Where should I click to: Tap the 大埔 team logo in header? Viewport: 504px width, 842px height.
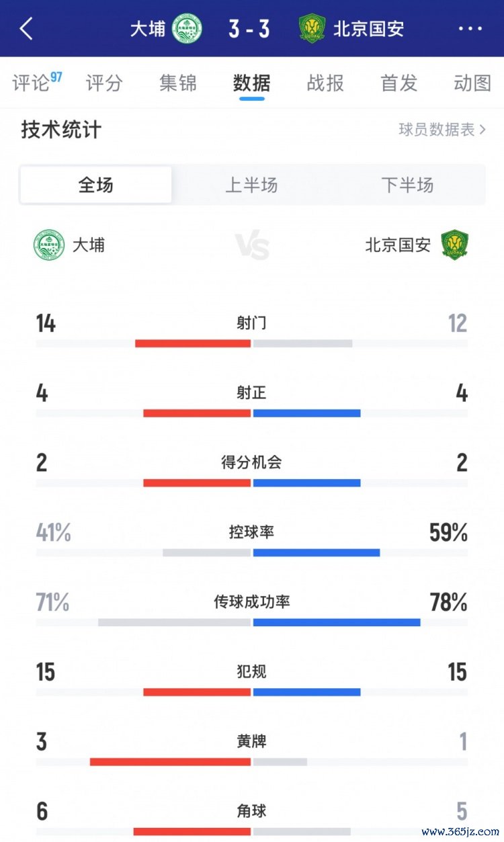click(187, 29)
